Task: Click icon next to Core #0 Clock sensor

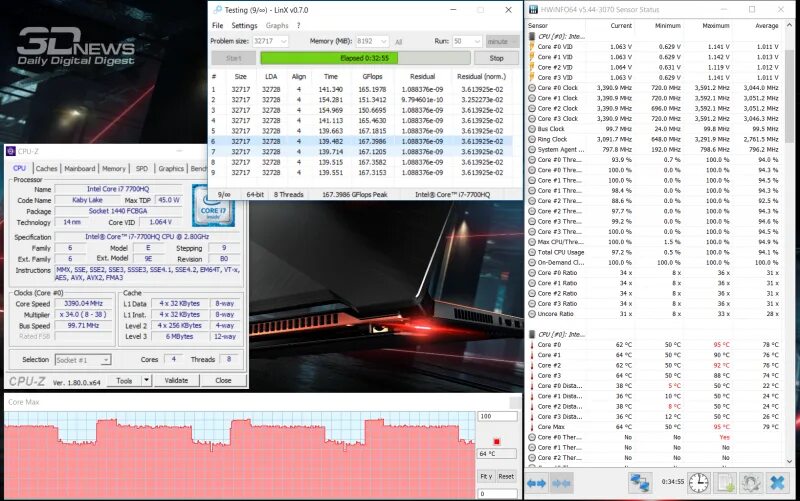Action: [x=532, y=88]
